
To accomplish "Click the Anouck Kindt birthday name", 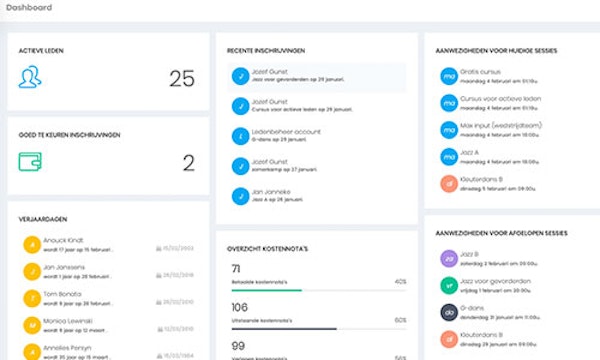I will (x=63, y=240).
